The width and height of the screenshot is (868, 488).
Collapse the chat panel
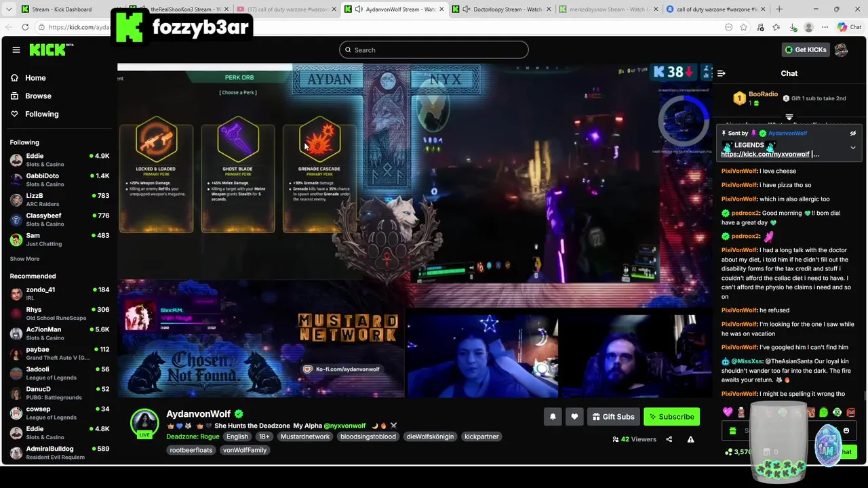point(722,73)
